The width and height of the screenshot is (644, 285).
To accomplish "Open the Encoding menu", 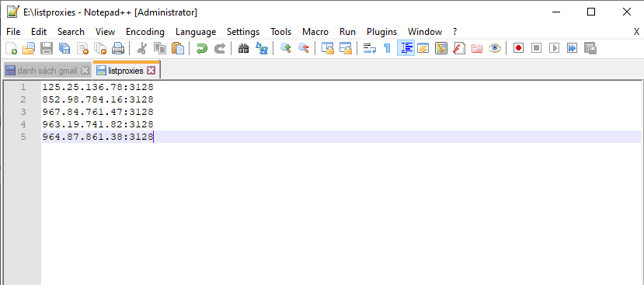I will click(145, 32).
